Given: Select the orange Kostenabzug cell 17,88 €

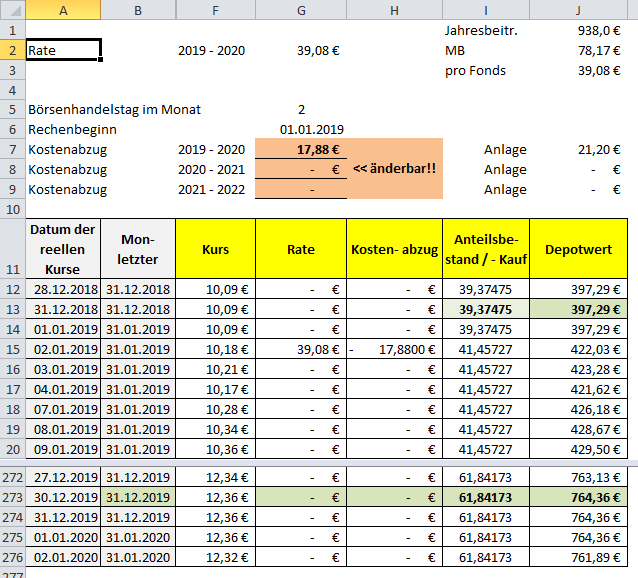Looking at the screenshot, I should [301, 149].
